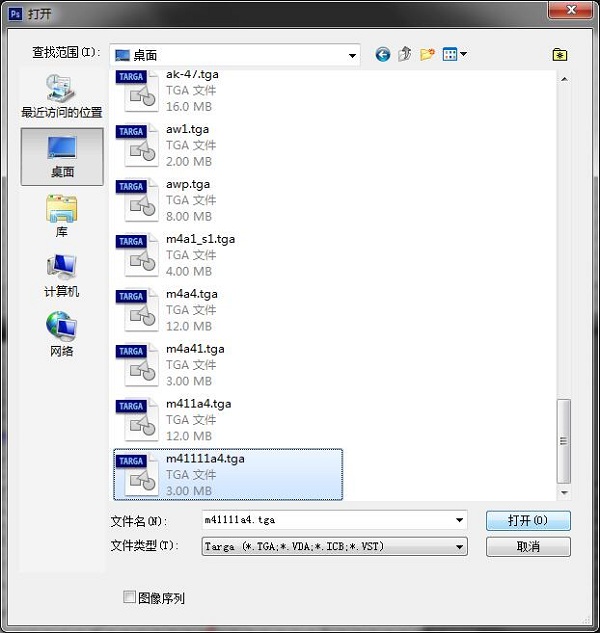
Task: Close the 打开 dialog
Action: (571, 10)
